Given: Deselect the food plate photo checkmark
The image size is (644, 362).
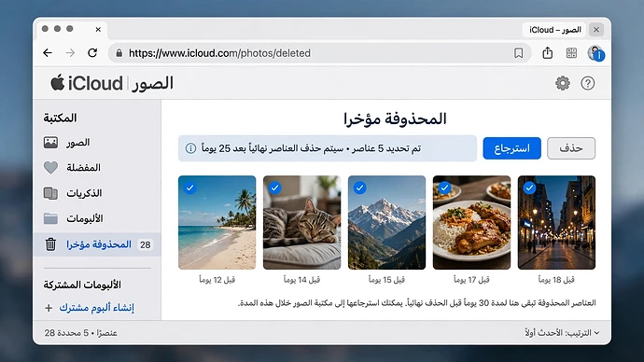Looking at the screenshot, I should 445,188.
